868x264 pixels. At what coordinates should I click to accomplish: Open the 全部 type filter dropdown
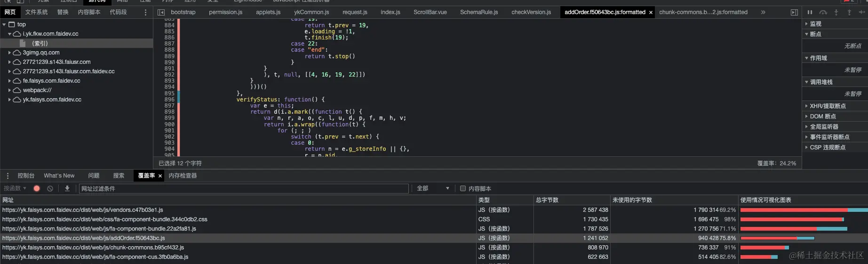[433, 188]
